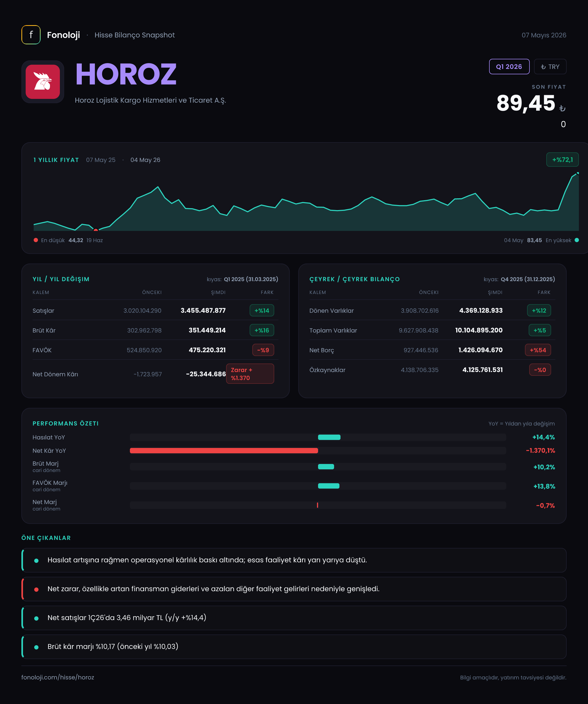Click the 07 Mayıs 2026 date
This screenshot has height=704, width=588.
[544, 35]
